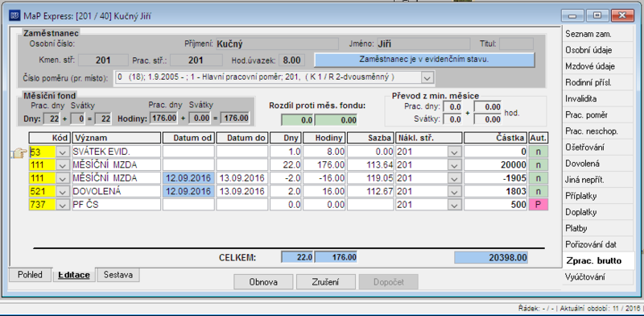Screen dimensions: 644x316
Task: Open Ošetřování side menu item
Action: (x=597, y=148)
